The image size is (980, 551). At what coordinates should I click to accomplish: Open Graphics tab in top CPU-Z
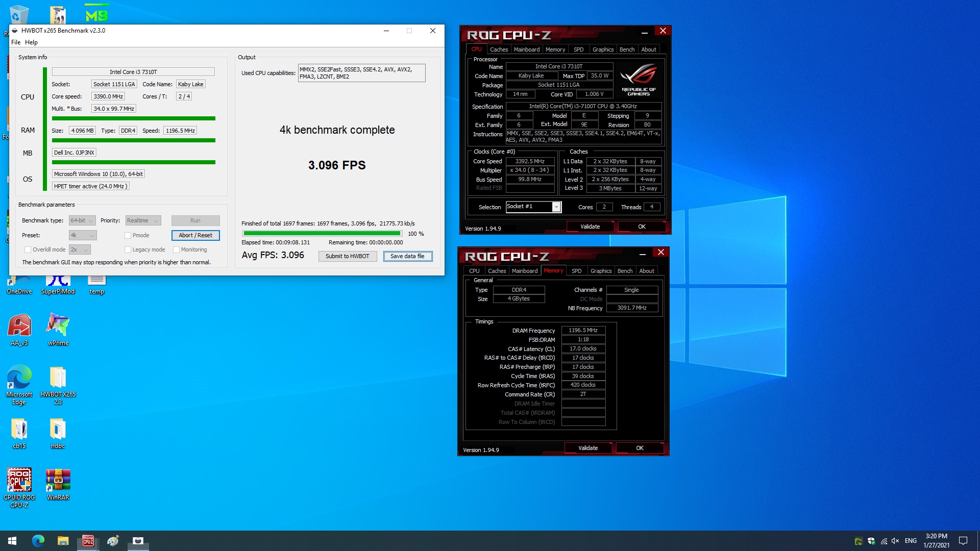point(603,49)
